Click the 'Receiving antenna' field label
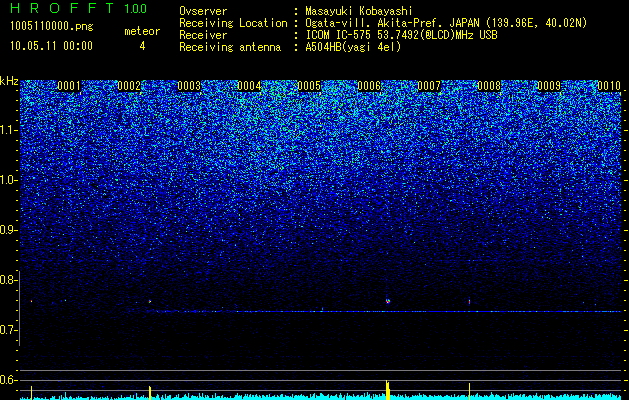 click(x=230, y=47)
